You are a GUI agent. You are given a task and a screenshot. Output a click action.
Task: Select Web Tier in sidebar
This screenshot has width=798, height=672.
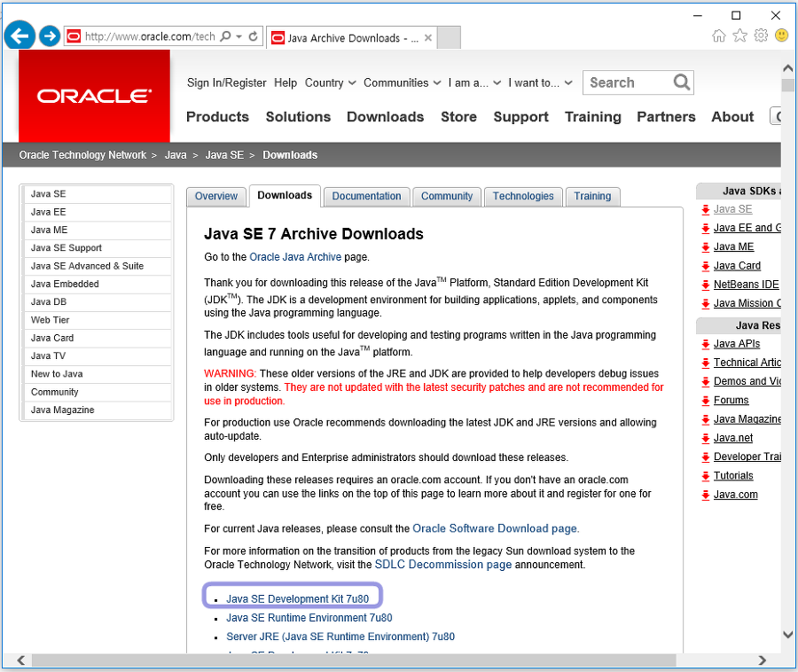point(97,320)
